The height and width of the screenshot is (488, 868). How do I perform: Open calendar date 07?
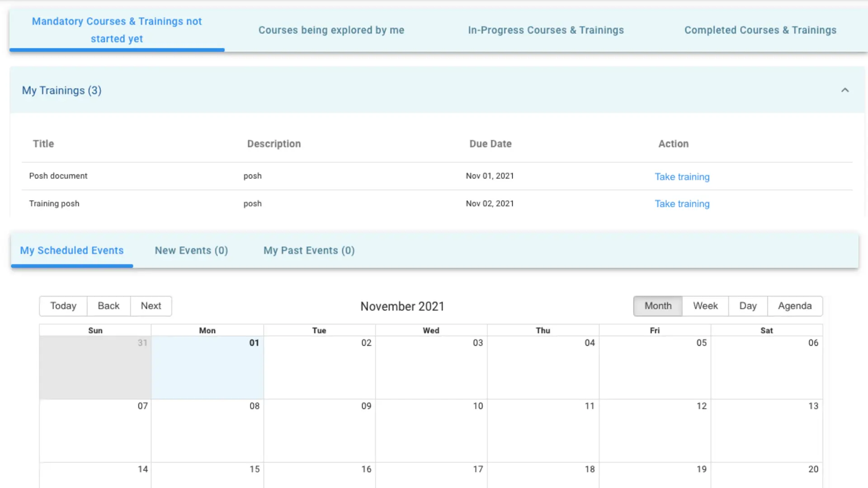point(142,406)
